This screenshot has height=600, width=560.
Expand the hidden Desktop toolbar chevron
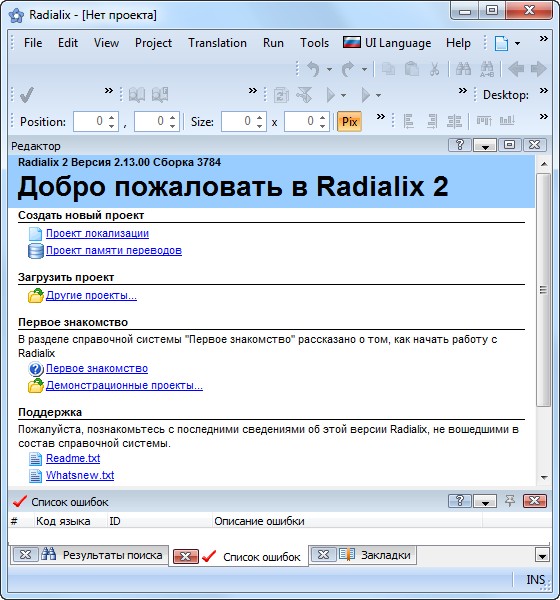point(544,91)
